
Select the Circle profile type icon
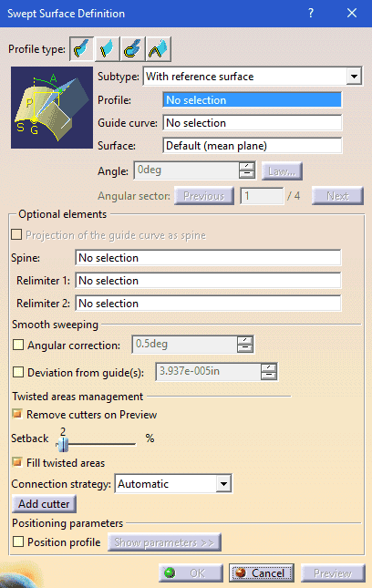(133, 49)
